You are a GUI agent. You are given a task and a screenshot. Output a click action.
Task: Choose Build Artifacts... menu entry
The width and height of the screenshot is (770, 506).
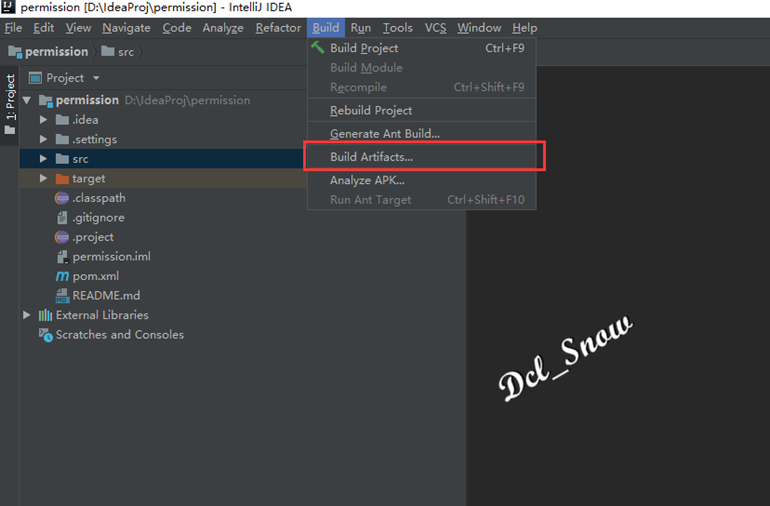coord(422,157)
